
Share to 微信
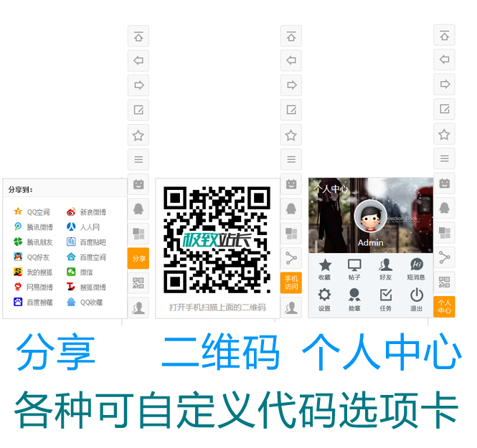(x=80, y=272)
